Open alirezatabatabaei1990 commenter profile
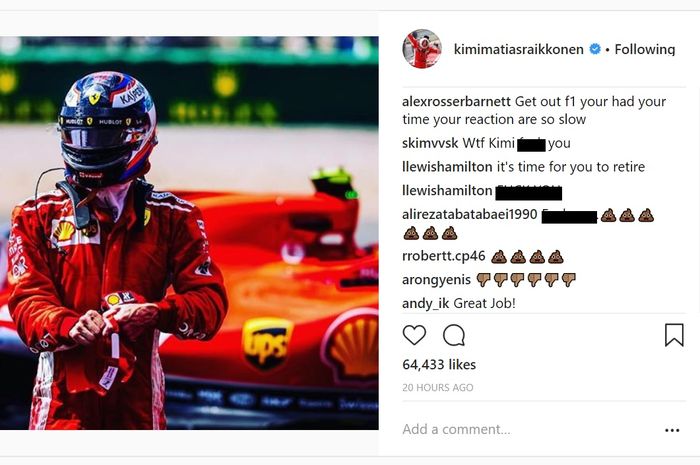This screenshot has height=465, width=700. [470, 214]
